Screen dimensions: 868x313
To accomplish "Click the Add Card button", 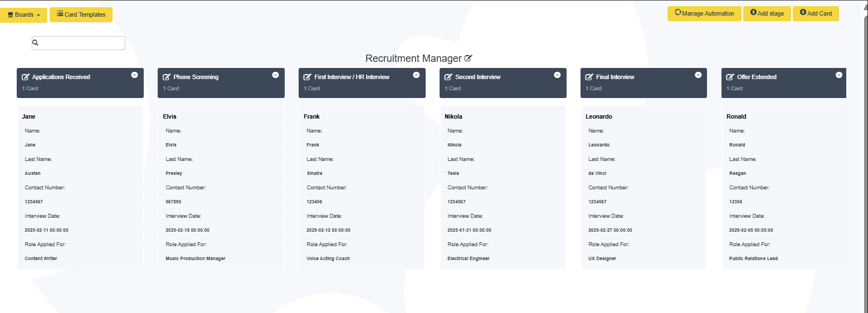I will tap(816, 13).
